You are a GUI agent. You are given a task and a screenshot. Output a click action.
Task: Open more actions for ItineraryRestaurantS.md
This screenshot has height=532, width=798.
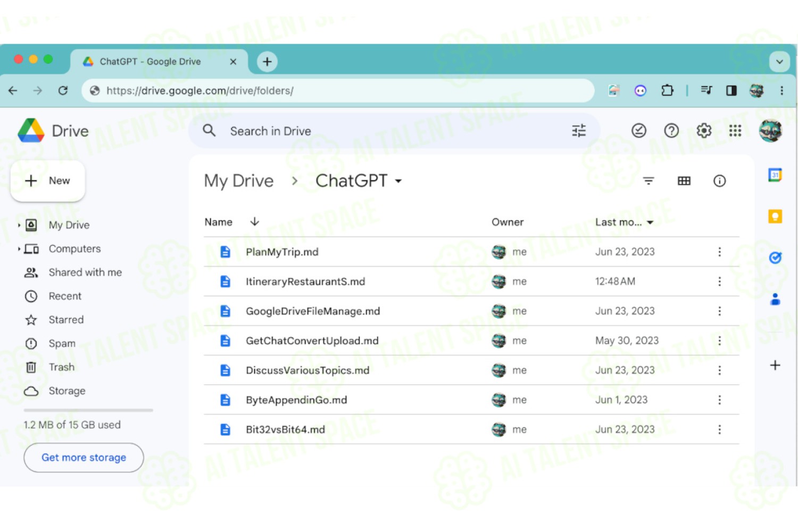[719, 281]
